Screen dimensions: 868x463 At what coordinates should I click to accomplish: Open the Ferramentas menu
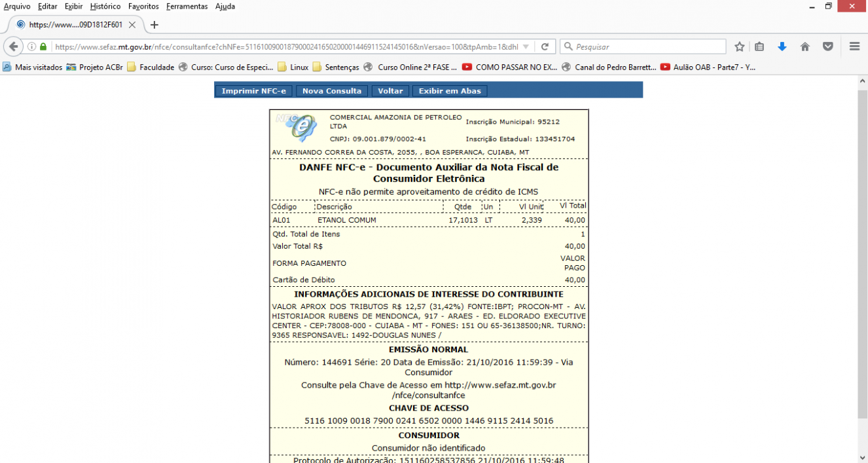pyautogui.click(x=187, y=6)
